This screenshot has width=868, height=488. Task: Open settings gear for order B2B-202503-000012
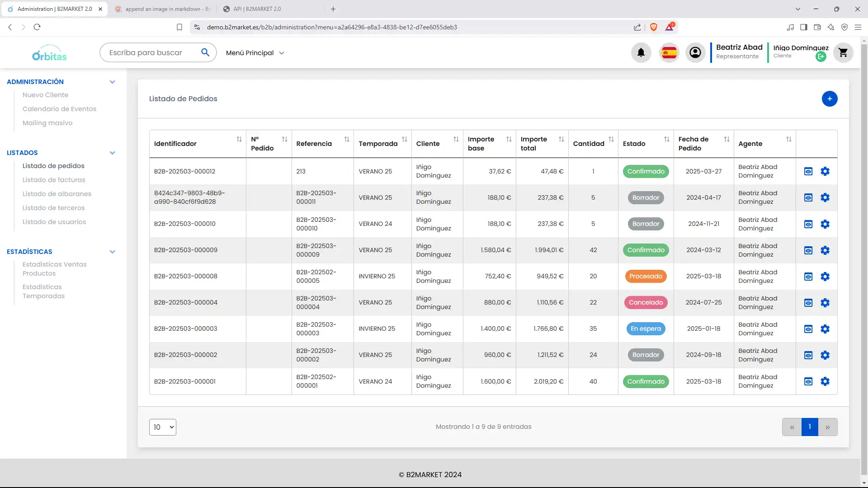point(825,171)
